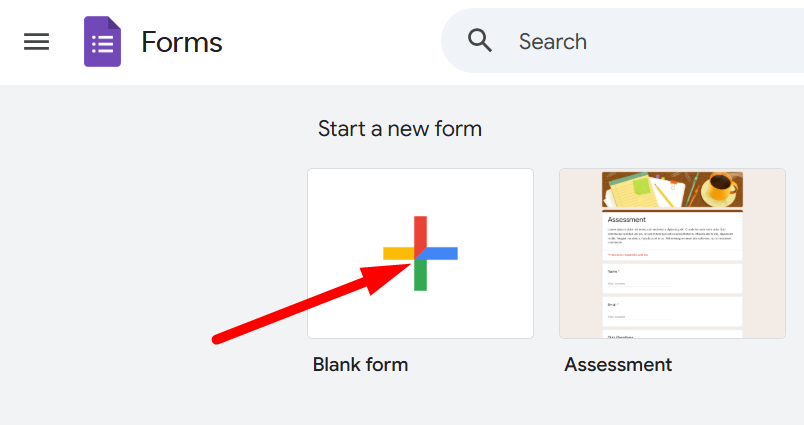804x425 pixels.
Task: Click the Blank form label
Action: (360, 365)
